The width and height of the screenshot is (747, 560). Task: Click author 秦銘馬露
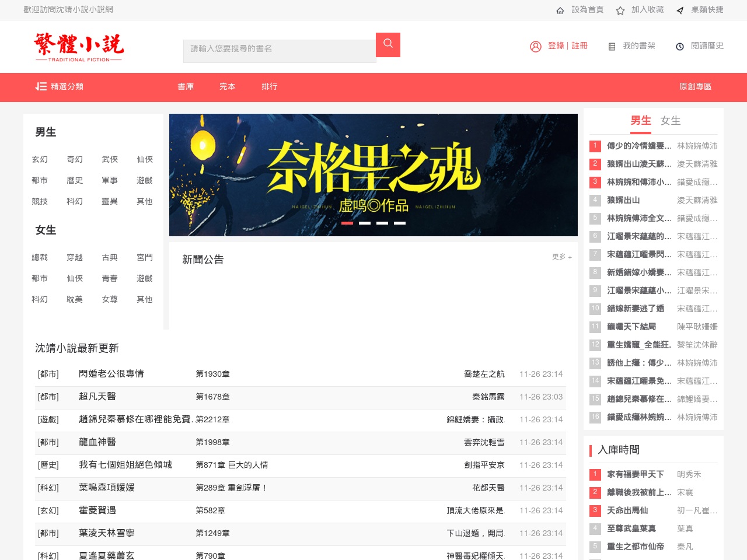point(488,397)
